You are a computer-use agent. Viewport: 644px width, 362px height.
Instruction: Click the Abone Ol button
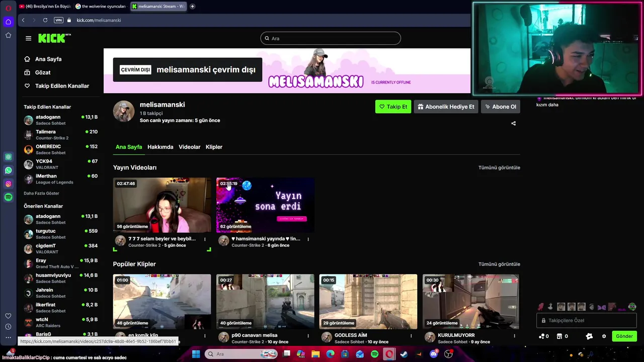click(x=500, y=107)
